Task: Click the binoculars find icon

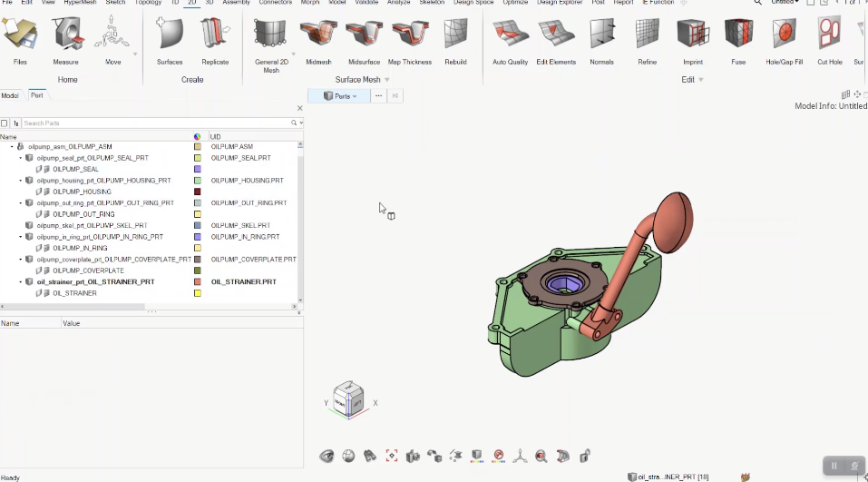Action: click(x=370, y=456)
